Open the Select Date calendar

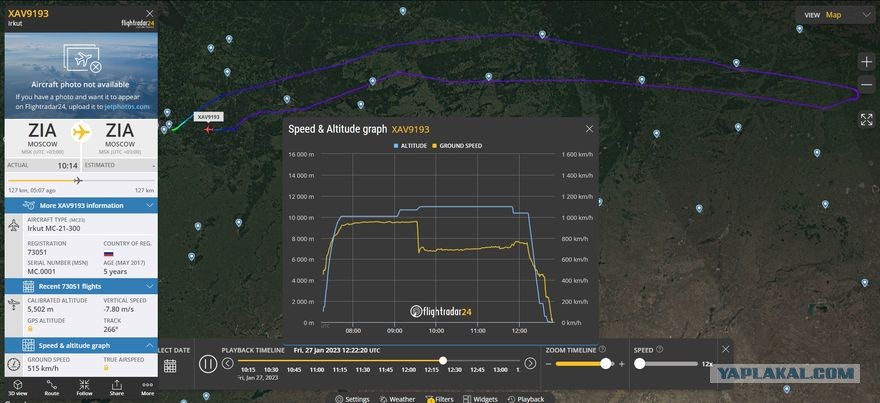pos(170,365)
